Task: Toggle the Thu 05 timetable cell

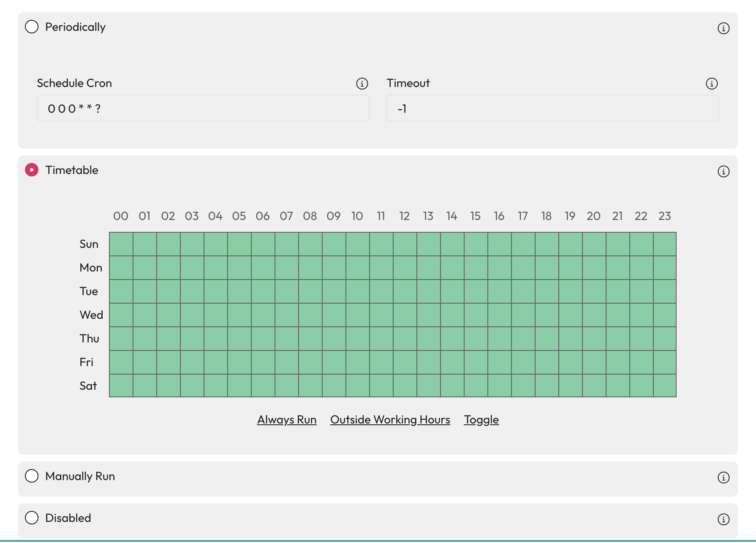Action: pyautogui.click(x=239, y=339)
